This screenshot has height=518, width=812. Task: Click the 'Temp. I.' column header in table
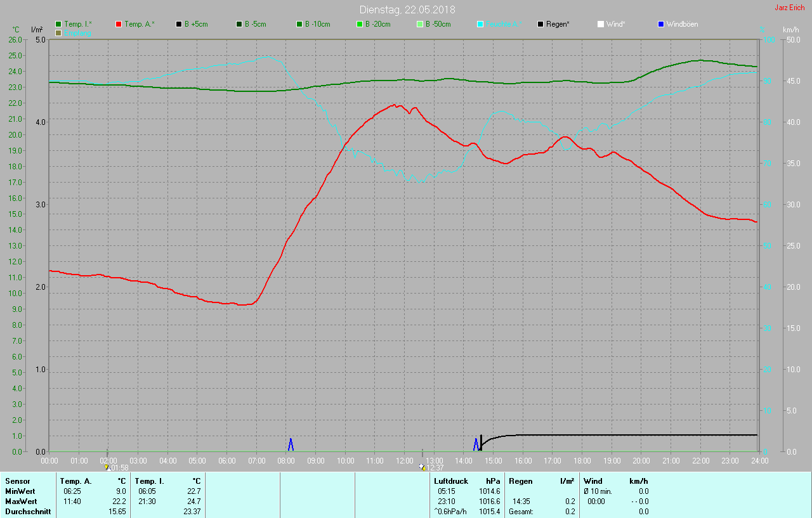(150, 481)
